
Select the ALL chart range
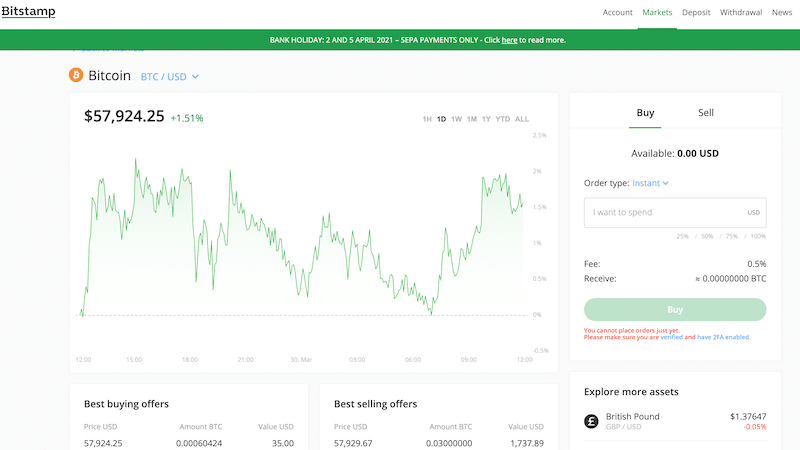(x=522, y=119)
